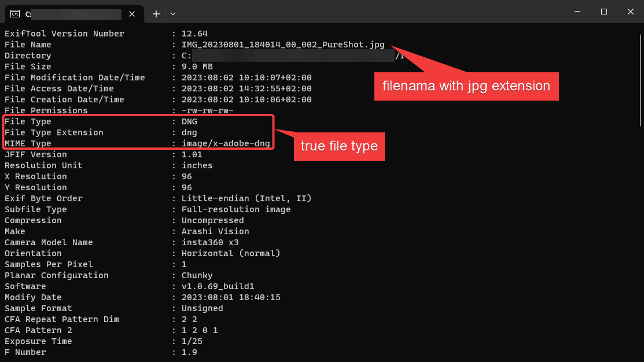Screen dimensions: 644x362
Task: Click the camera model insta360 x3 text
Action: click(x=210, y=242)
